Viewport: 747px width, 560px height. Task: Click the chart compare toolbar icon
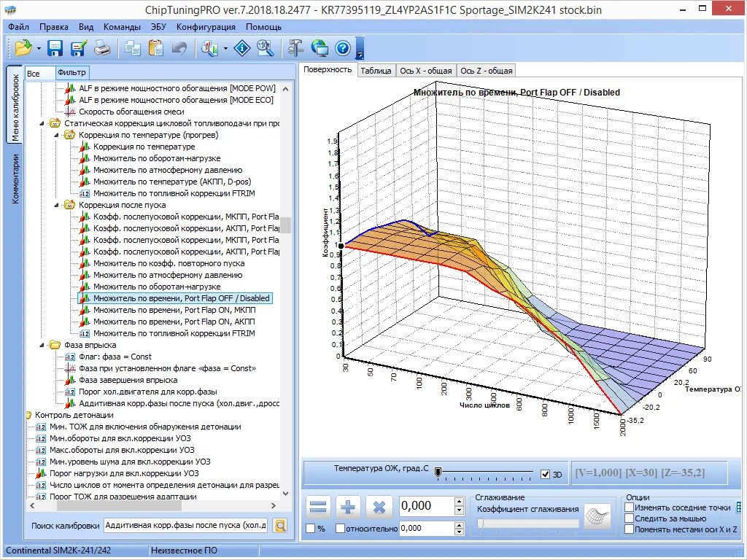pos(209,48)
